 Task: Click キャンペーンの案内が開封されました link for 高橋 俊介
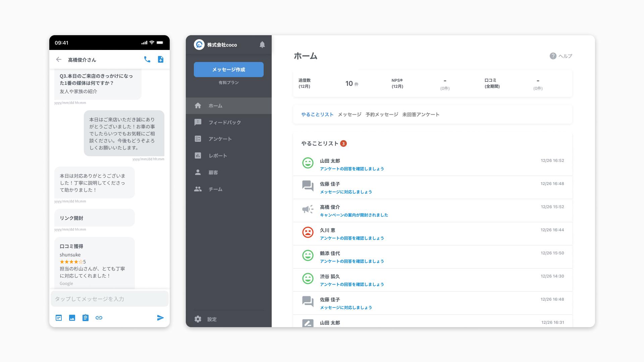(354, 215)
